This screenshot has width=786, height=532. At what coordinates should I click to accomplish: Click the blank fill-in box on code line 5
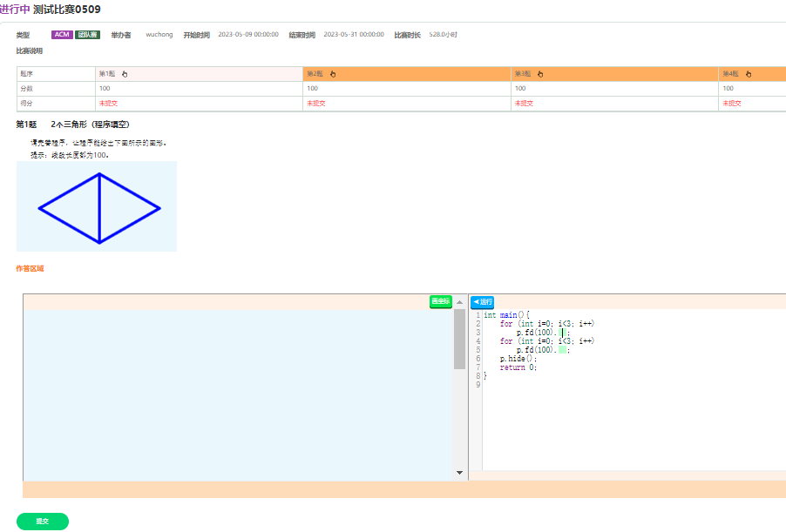coord(562,350)
